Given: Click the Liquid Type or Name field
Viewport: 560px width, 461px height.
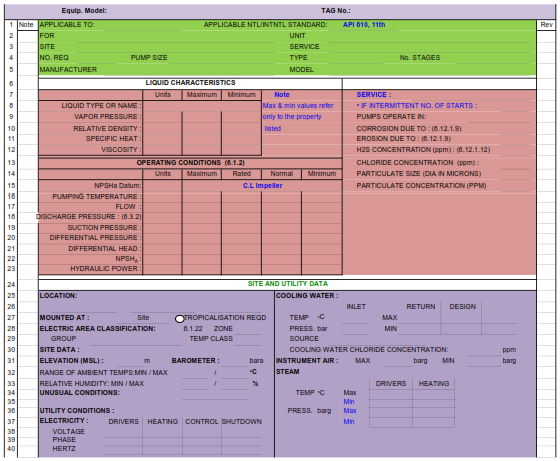Looking at the screenshot, I should coord(202,106).
